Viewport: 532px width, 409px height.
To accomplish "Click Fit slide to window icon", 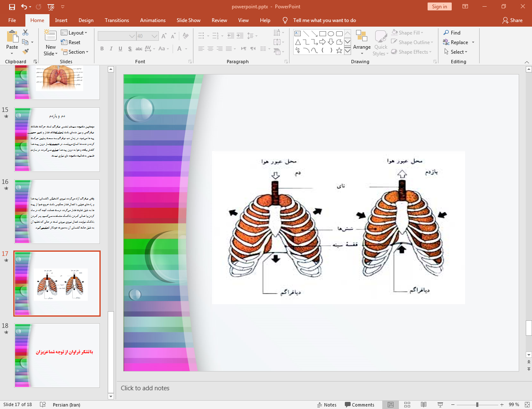I will tap(527, 404).
